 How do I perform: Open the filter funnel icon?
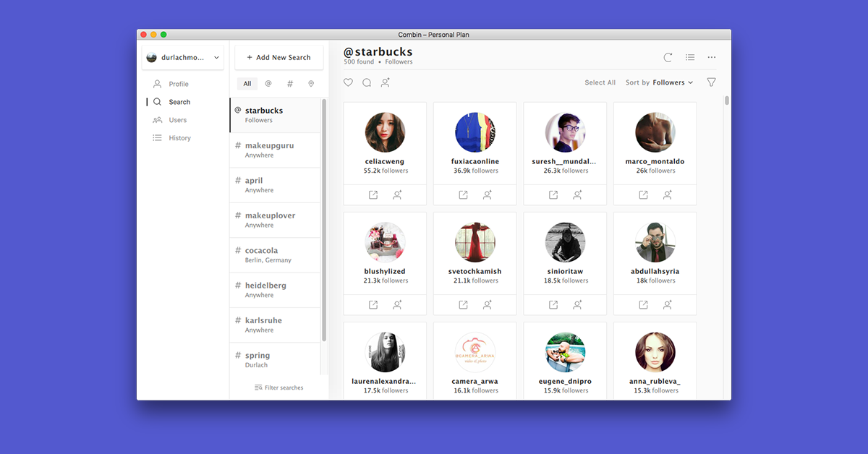(x=711, y=82)
